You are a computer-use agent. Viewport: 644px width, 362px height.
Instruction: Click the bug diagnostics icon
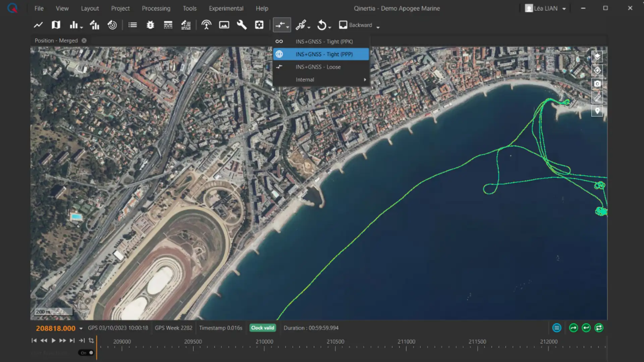pyautogui.click(x=150, y=25)
